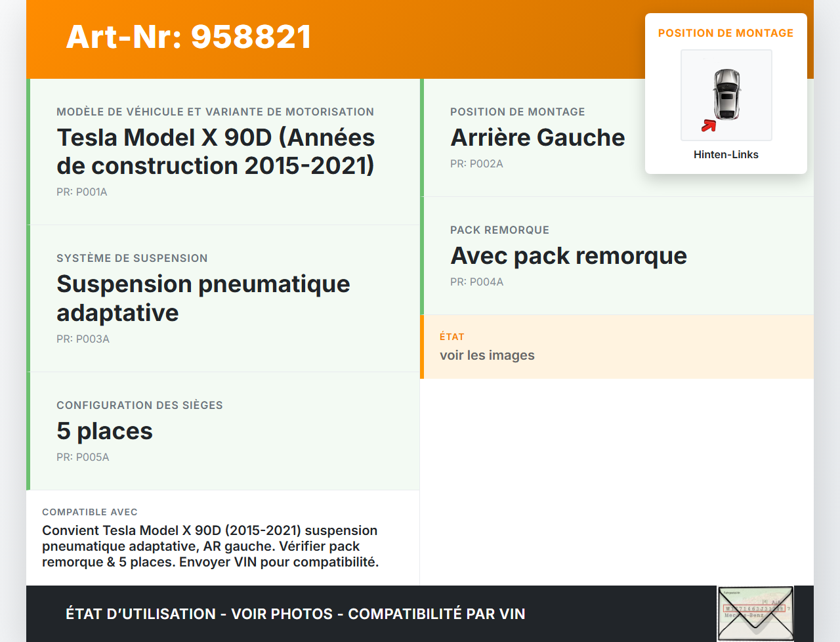The height and width of the screenshot is (642, 840).
Task: Select the Art-Nr: 958821 heading
Action: click(189, 37)
